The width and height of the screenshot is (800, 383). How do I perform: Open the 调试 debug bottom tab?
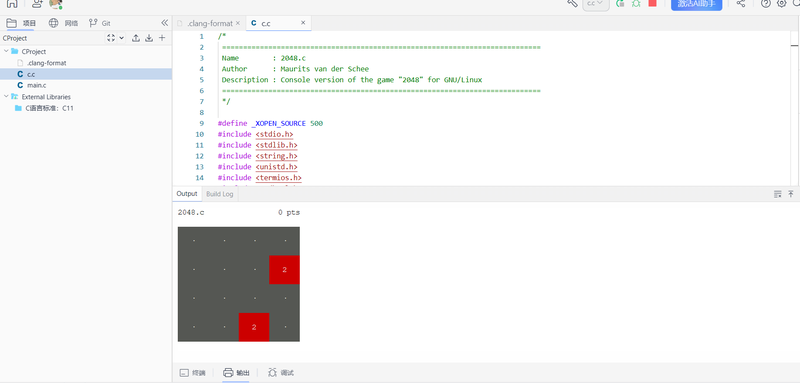coord(281,373)
